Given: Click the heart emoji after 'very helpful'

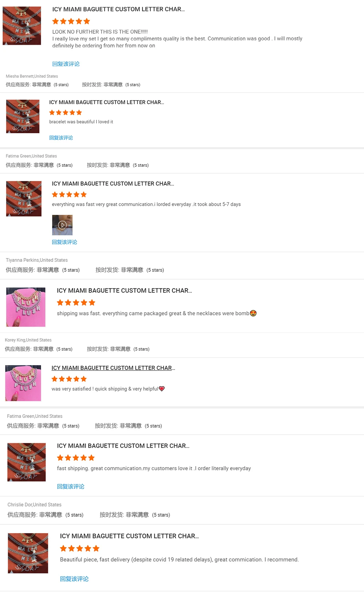Looking at the screenshot, I should tap(162, 389).
